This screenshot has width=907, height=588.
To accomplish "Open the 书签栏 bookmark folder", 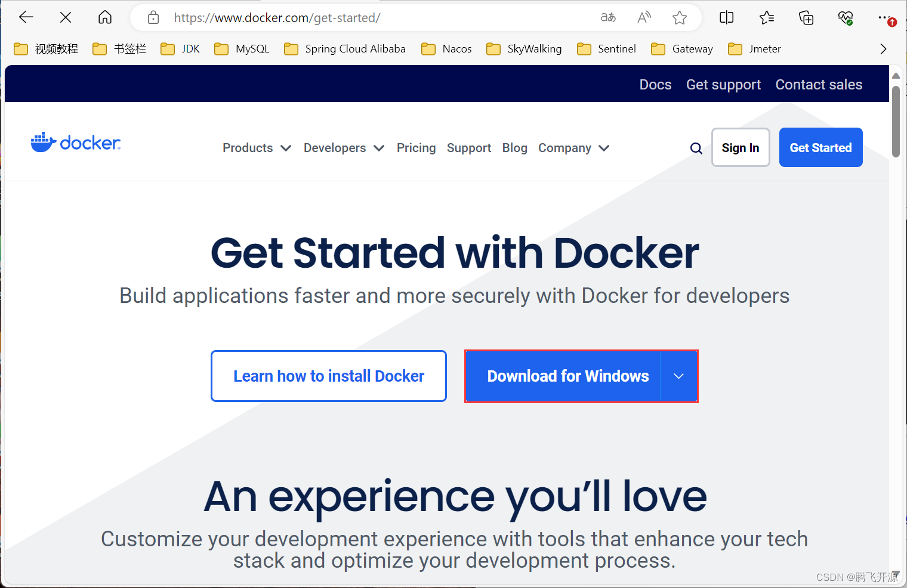I will [119, 49].
